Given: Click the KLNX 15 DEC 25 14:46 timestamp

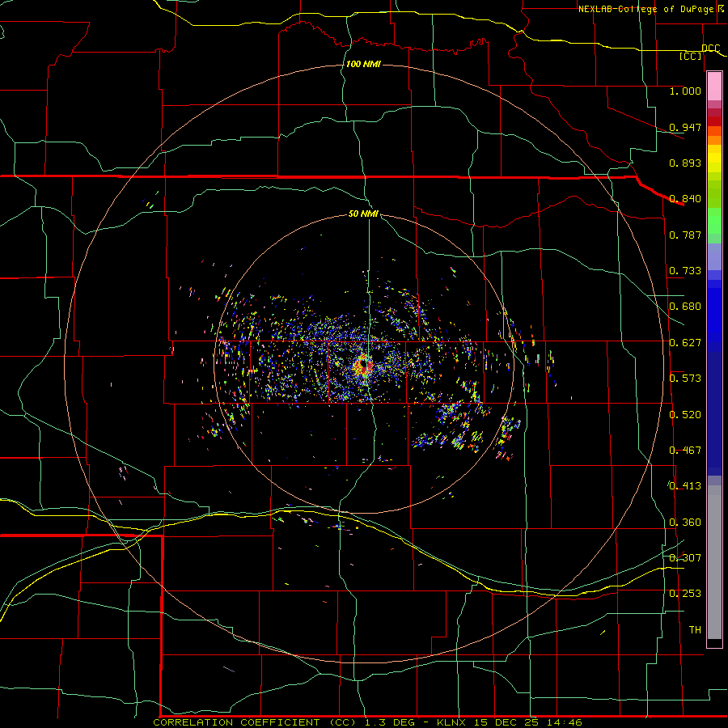Looking at the screenshot, I should [x=510, y=722].
